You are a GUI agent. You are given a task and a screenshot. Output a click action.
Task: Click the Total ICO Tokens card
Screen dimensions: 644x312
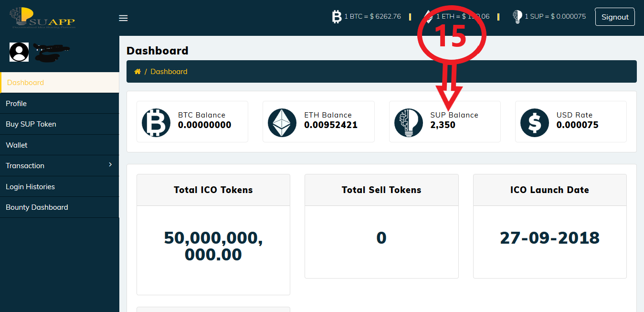[x=213, y=234]
